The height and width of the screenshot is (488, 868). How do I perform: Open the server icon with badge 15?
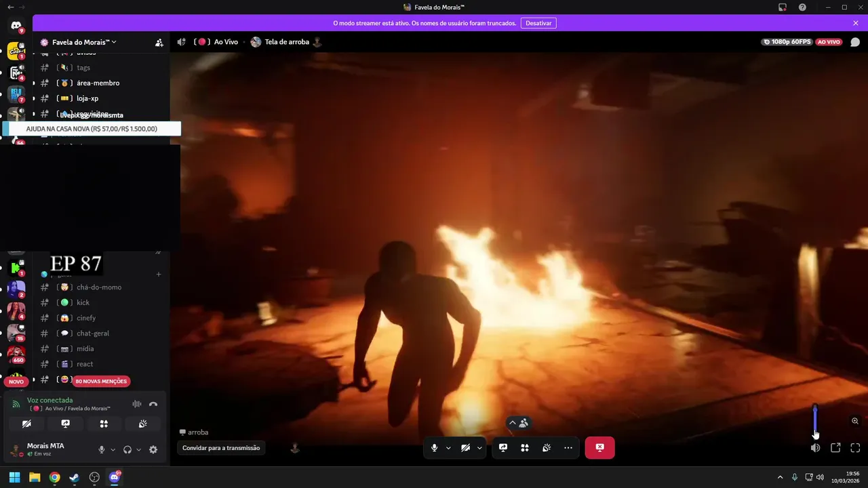[16, 333]
